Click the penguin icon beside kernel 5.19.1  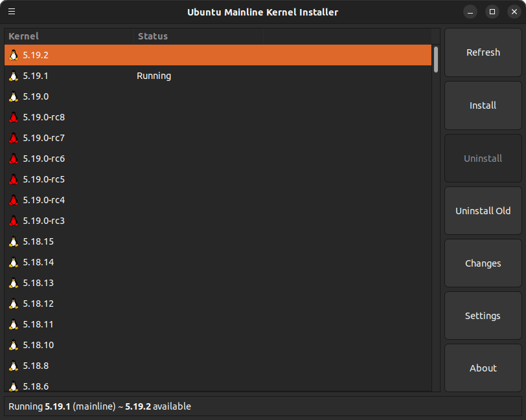(14, 76)
